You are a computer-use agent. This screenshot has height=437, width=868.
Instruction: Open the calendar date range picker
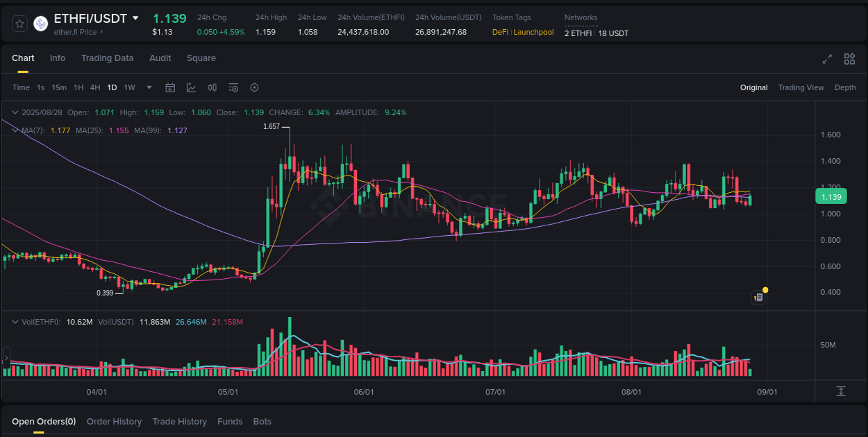click(x=170, y=87)
